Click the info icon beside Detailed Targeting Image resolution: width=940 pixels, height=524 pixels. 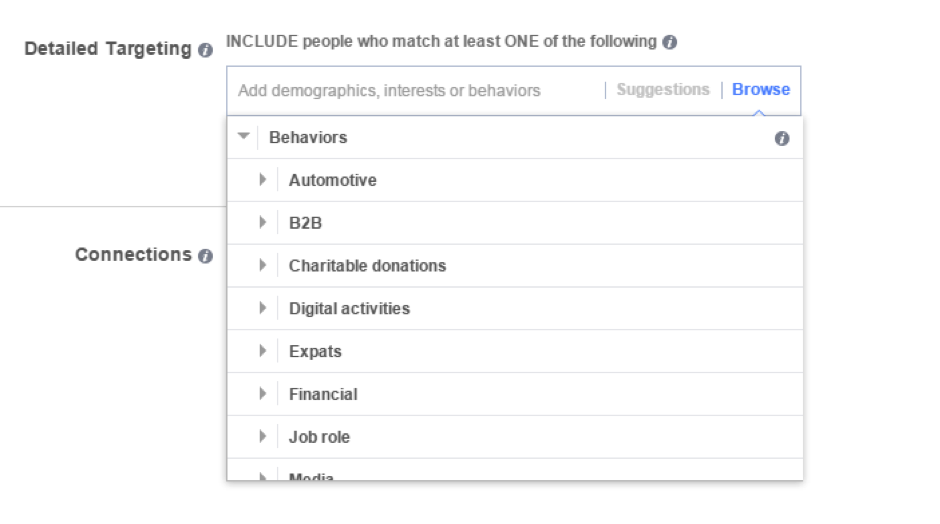tap(205, 50)
